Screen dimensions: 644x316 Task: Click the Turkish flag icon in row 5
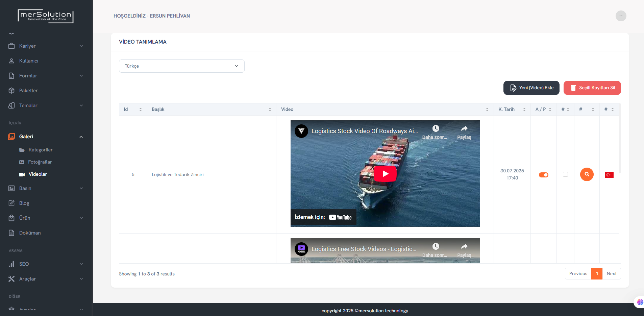pyautogui.click(x=609, y=175)
